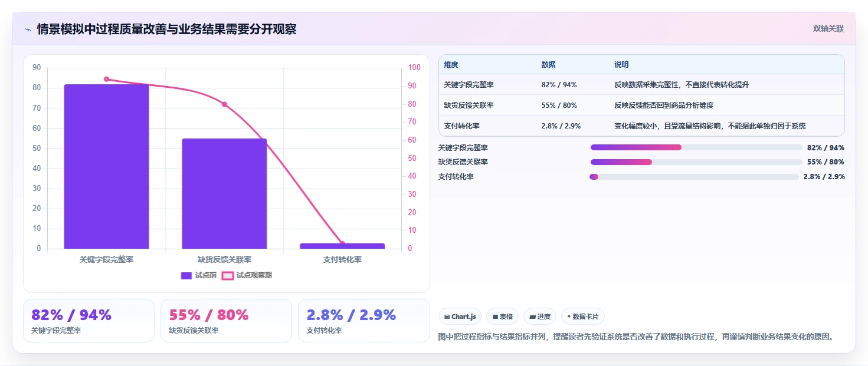This screenshot has width=868, height=366.
Task: Click the pink line point above the 缺货反馈关联率 bar
Action: [x=224, y=104]
